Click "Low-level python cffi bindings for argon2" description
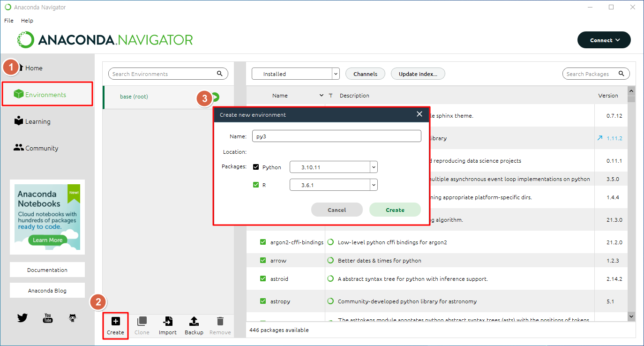This screenshot has width=644, height=346. tap(392, 242)
